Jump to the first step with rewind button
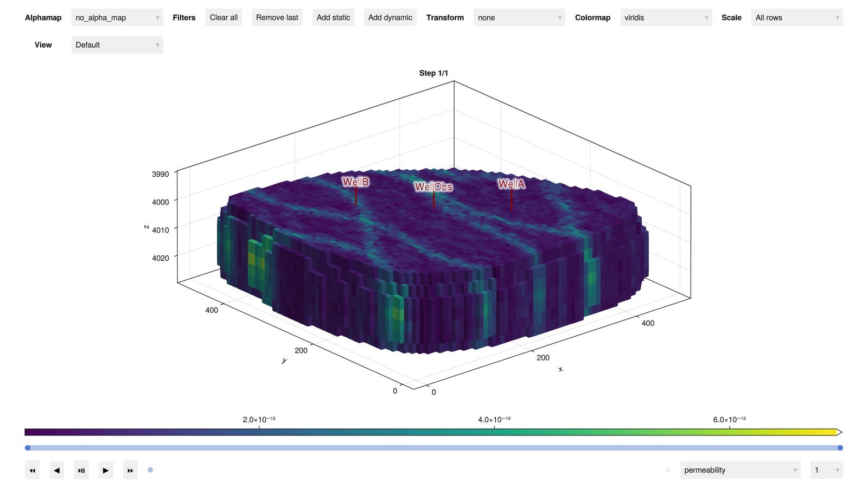 (32, 470)
